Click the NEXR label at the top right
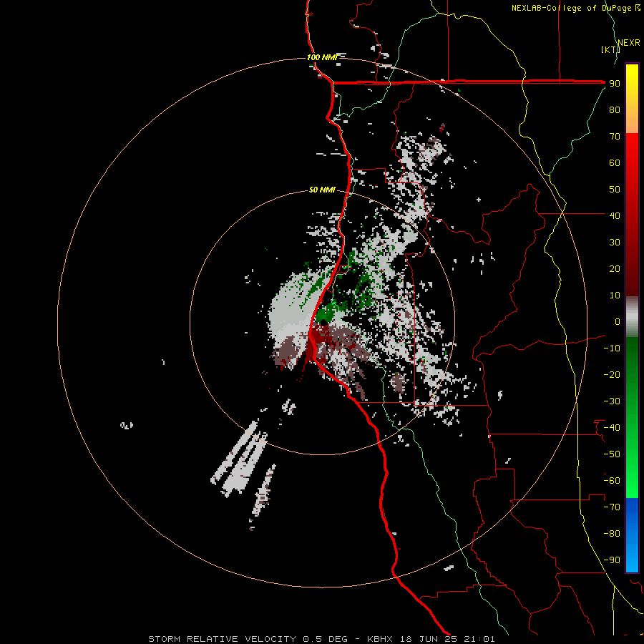Viewport: 644px width, 644px height. point(628,43)
